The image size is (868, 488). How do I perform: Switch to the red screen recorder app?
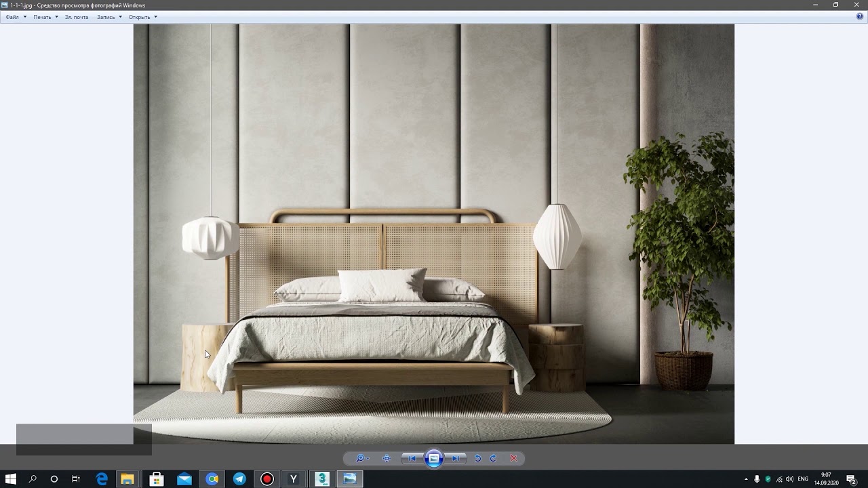[x=267, y=479]
